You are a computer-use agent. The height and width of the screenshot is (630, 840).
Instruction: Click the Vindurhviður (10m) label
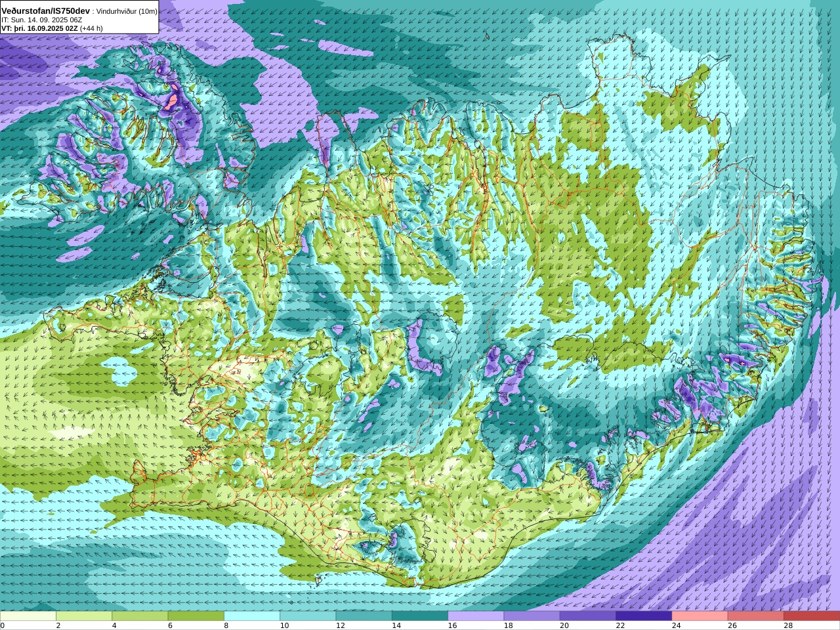pyautogui.click(x=127, y=11)
